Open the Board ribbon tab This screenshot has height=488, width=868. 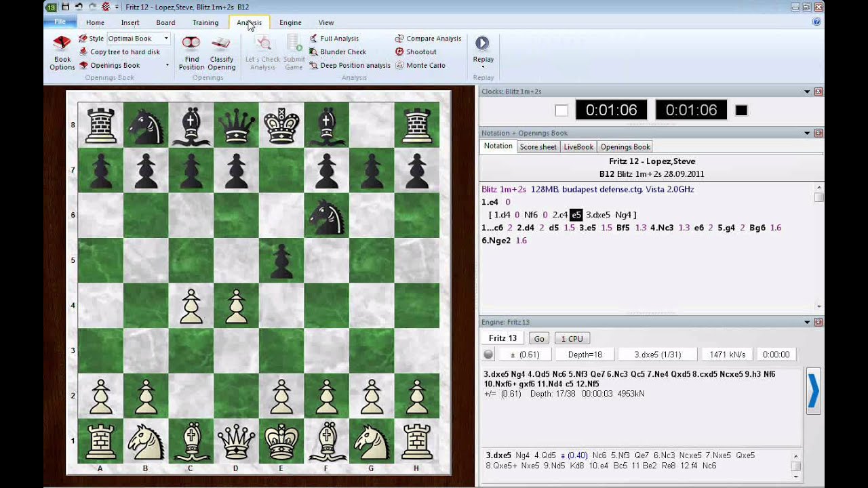(x=165, y=22)
